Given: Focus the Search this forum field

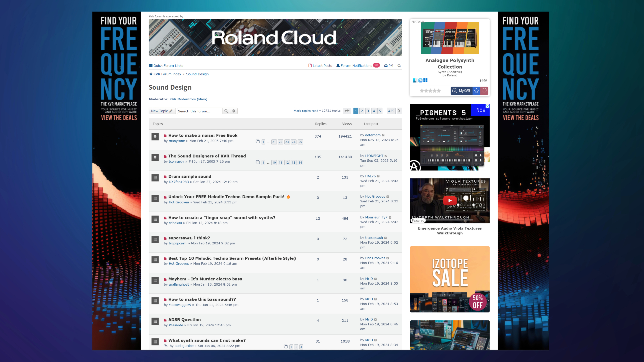Looking at the screenshot, I should [200, 111].
